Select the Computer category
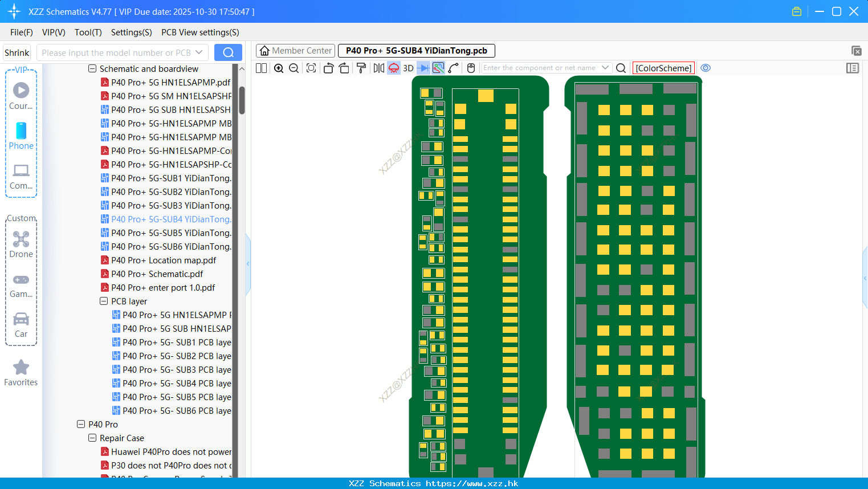This screenshot has width=868, height=489. point(21,176)
